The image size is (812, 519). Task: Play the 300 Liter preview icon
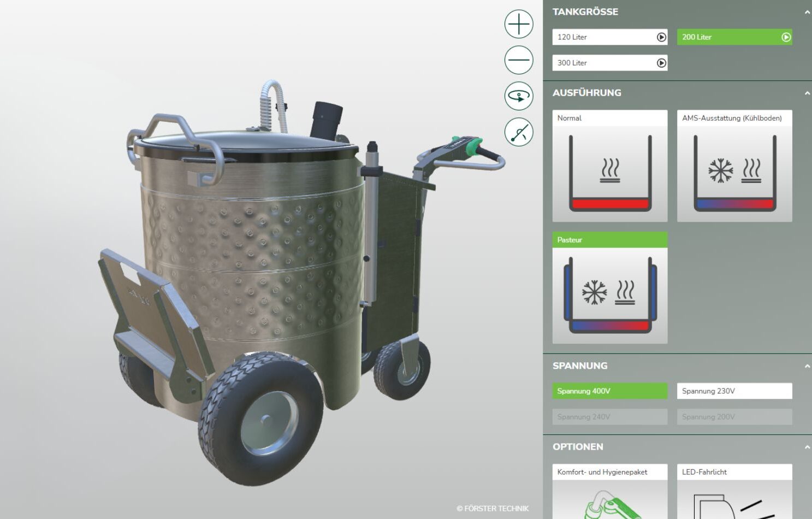click(x=661, y=63)
